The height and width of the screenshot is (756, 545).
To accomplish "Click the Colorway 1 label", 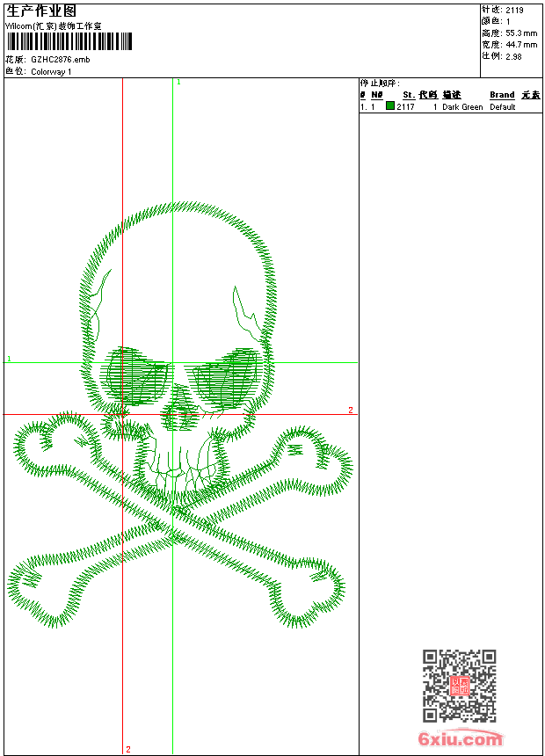I will (x=51, y=71).
